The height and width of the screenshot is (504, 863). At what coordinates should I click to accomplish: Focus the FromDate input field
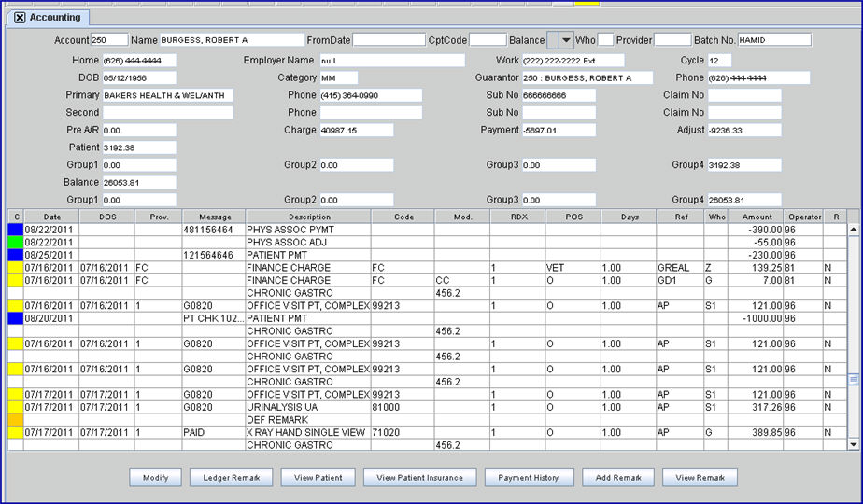(389, 40)
